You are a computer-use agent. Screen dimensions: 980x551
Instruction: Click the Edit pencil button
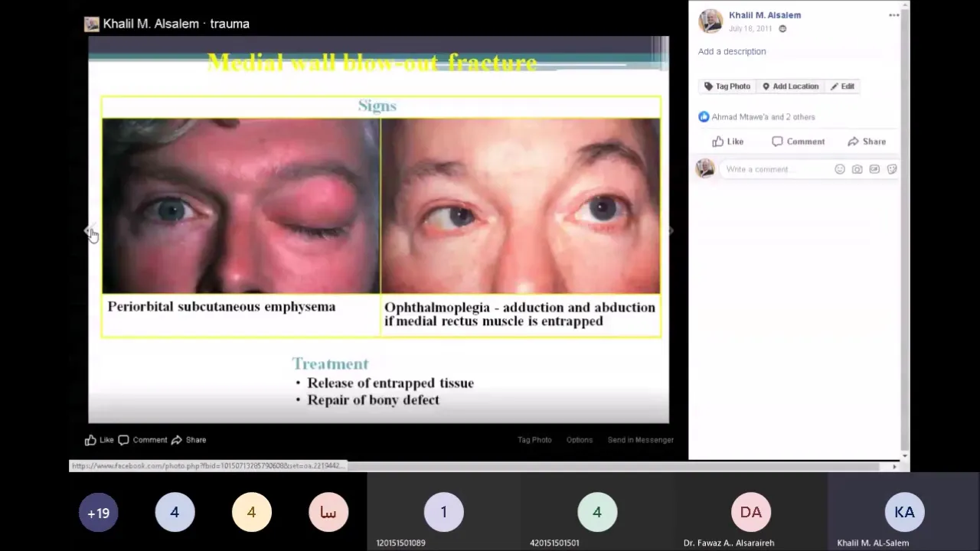[842, 86]
